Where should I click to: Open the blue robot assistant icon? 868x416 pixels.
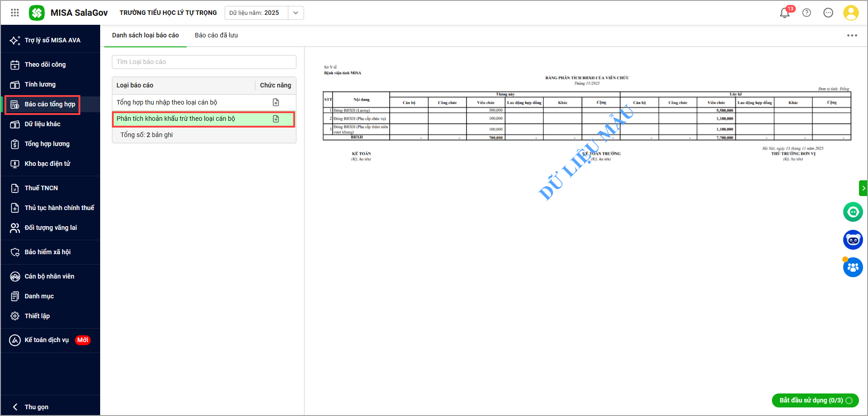coord(853,240)
